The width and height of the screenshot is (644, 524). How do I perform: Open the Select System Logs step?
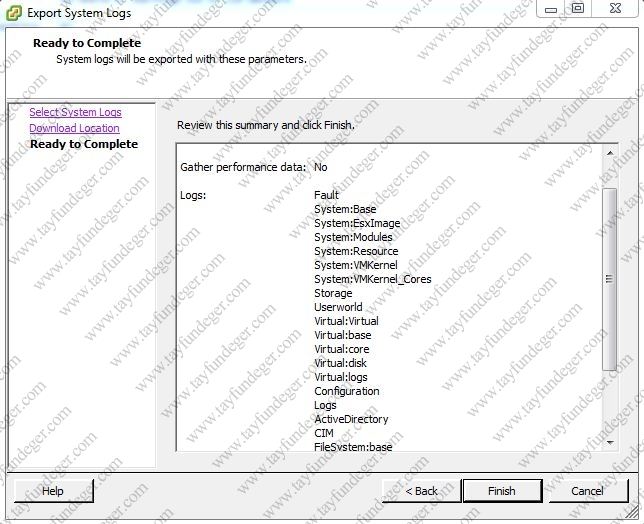pyautogui.click(x=75, y=112)
